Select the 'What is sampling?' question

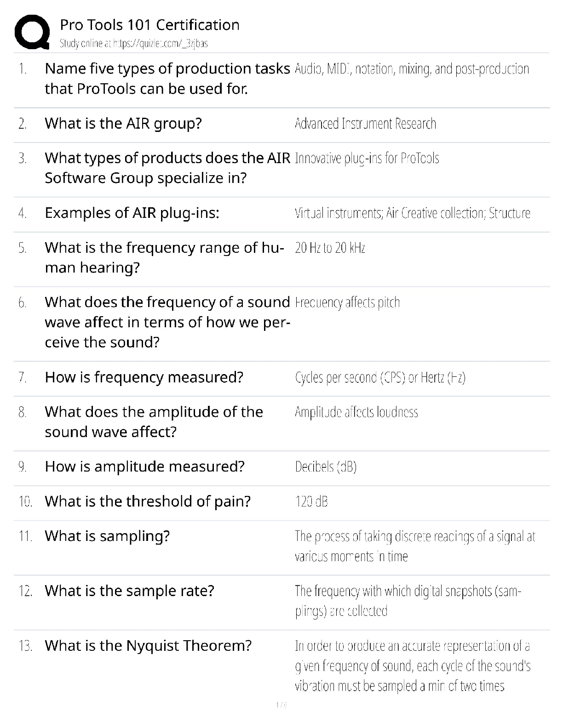(x=107, y=536)
